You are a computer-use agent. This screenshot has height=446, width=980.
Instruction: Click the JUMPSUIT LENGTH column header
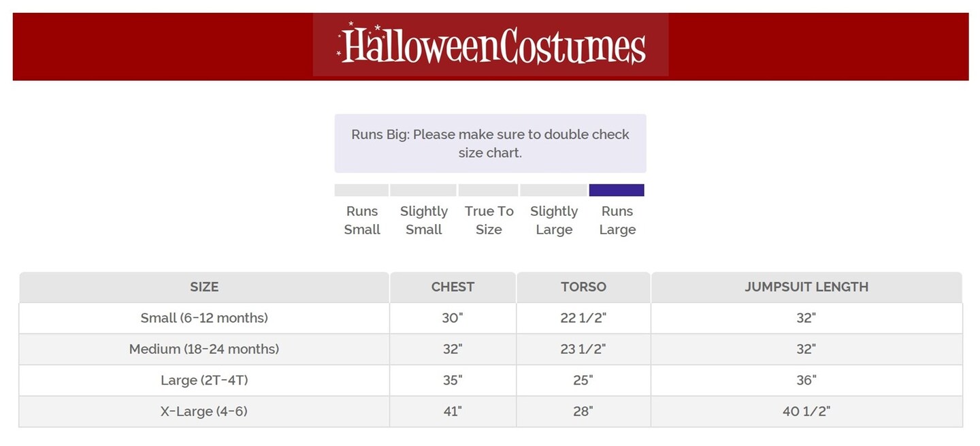coord(806,287)
